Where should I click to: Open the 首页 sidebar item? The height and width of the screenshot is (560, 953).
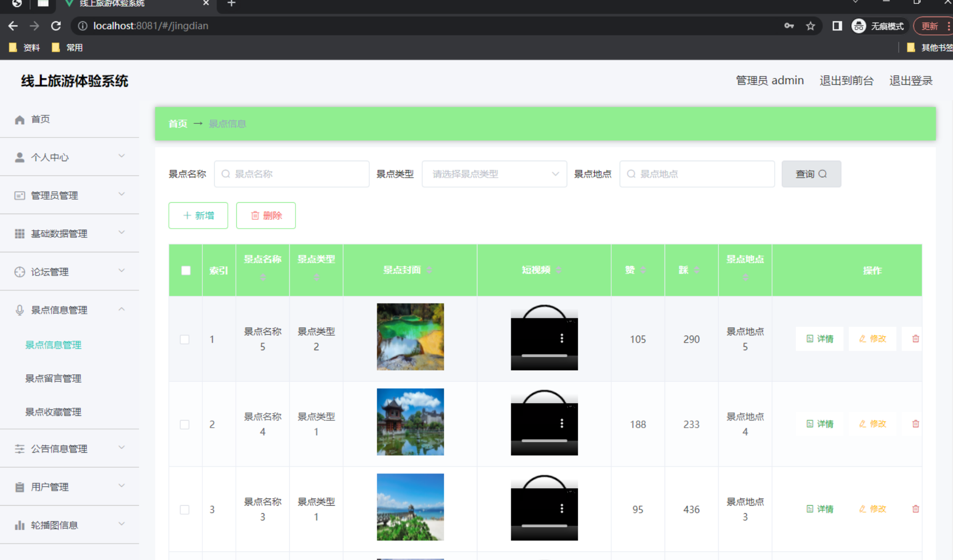69,120
